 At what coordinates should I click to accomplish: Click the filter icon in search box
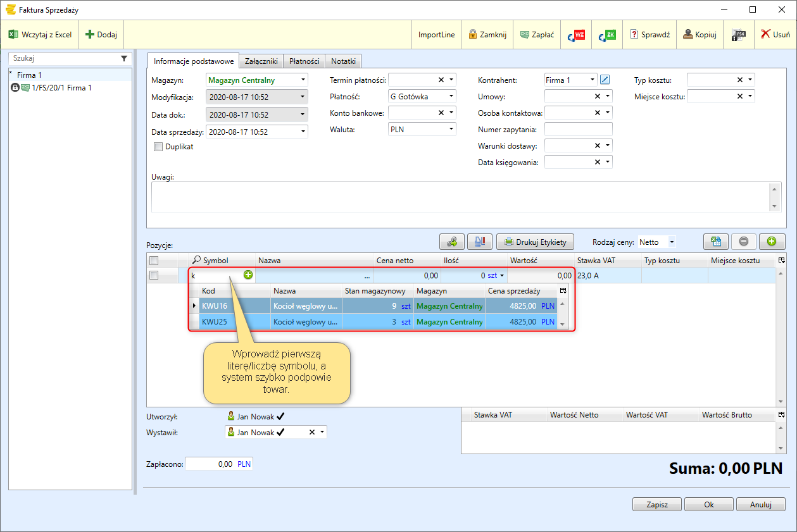[124, 58]
